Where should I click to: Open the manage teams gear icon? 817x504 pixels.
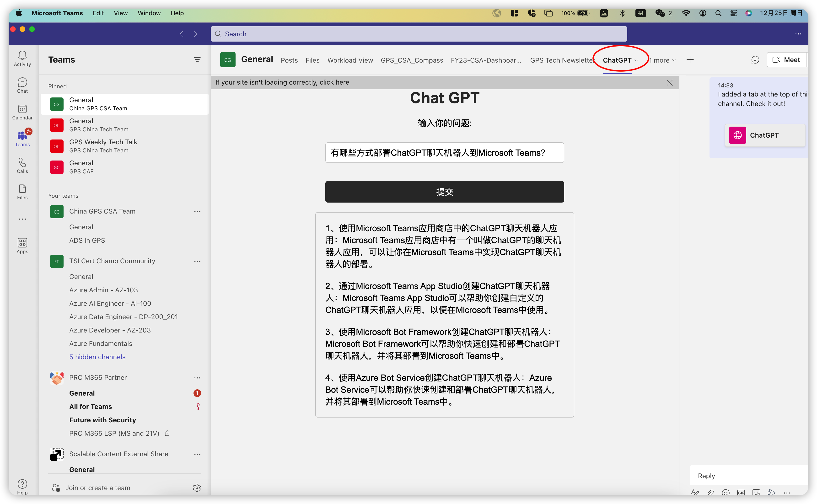197,488
